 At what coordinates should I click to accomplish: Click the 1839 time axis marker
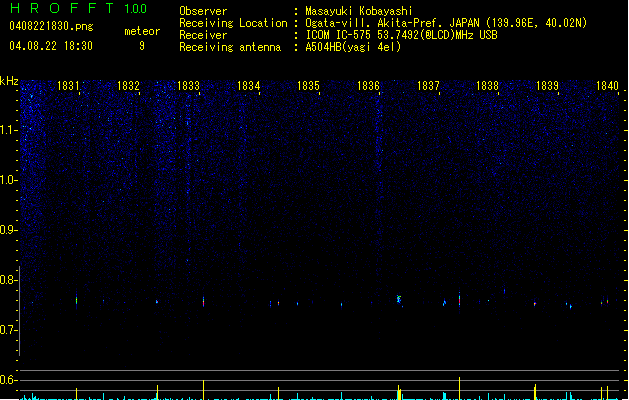[x=547, y=86]
